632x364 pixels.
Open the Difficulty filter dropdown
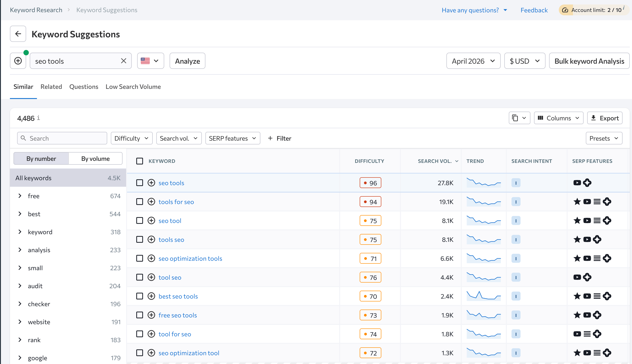click(x=132, y=138)
